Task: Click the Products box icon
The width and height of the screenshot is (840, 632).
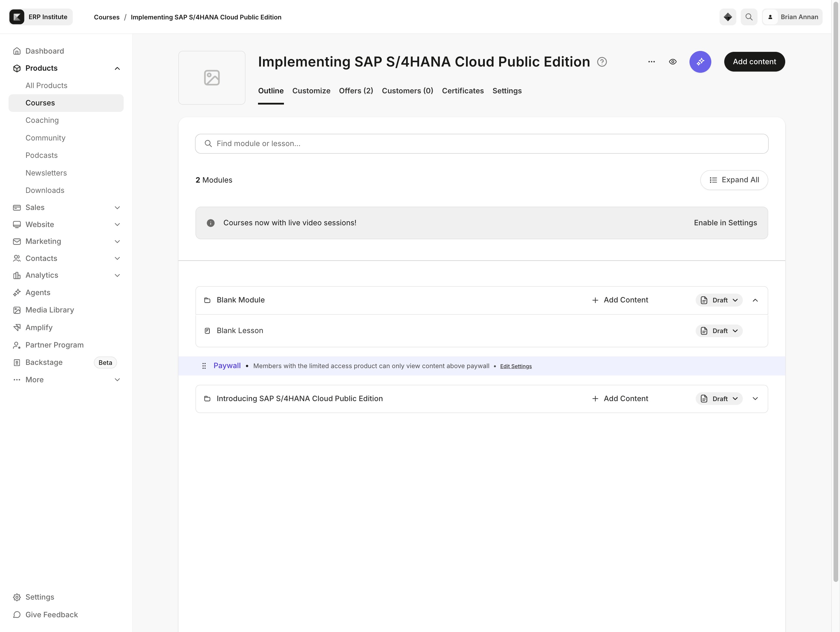Action: point(17,68)
